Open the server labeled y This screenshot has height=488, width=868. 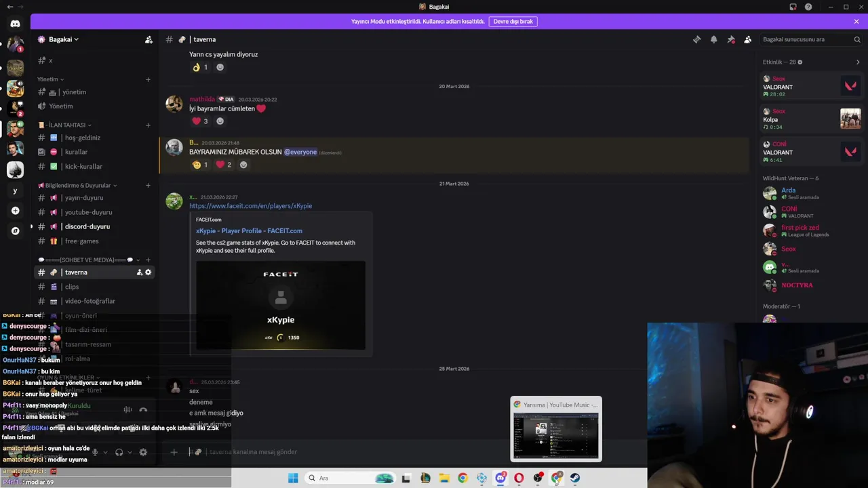pos(15,190)
